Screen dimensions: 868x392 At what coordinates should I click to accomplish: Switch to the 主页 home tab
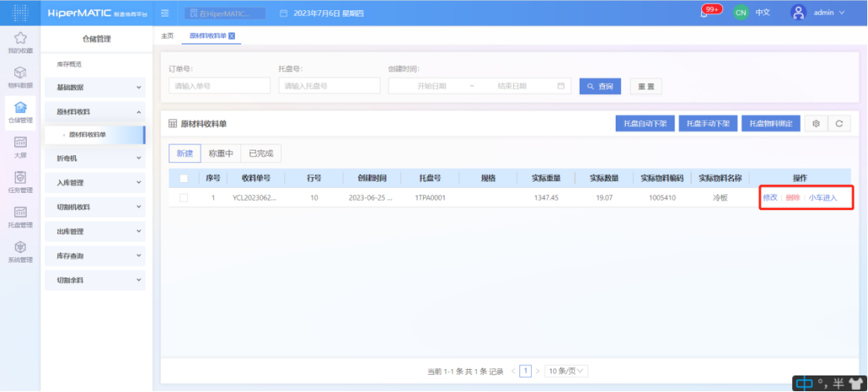tap(167, 36)
